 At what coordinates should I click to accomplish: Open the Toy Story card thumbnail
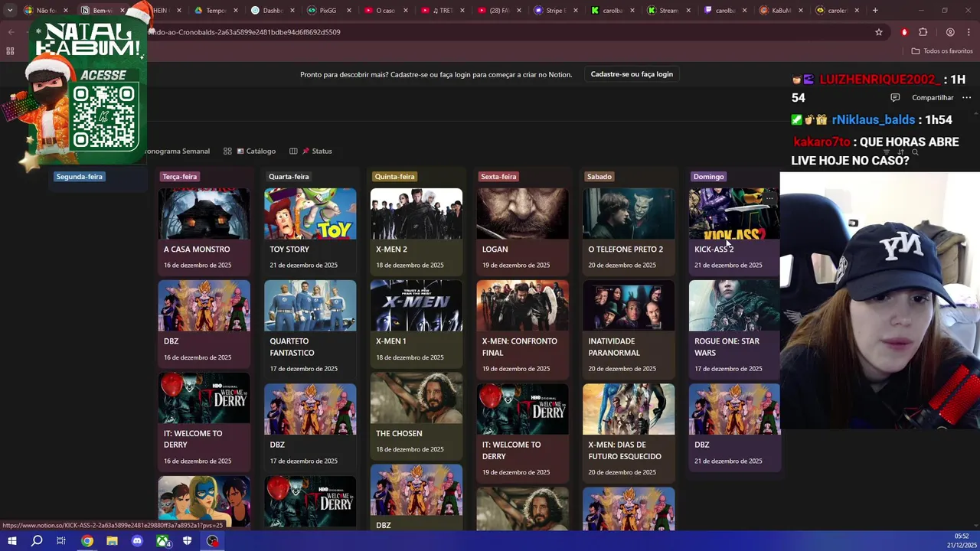(310, 214)
